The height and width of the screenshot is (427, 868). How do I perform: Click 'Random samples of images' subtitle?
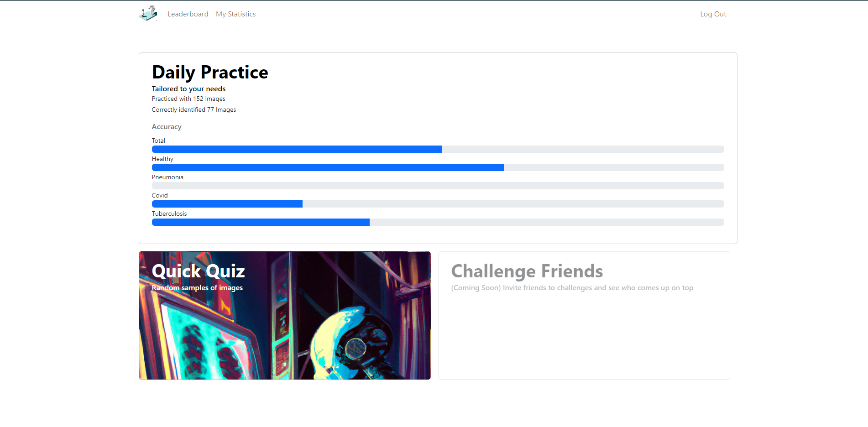pos(197,288)
